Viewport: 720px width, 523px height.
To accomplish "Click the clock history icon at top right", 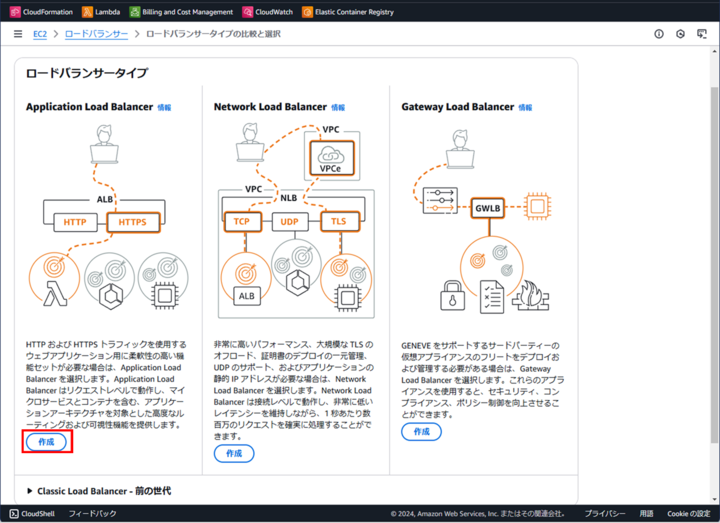I will pyautogui.click(x=681, y=34).
